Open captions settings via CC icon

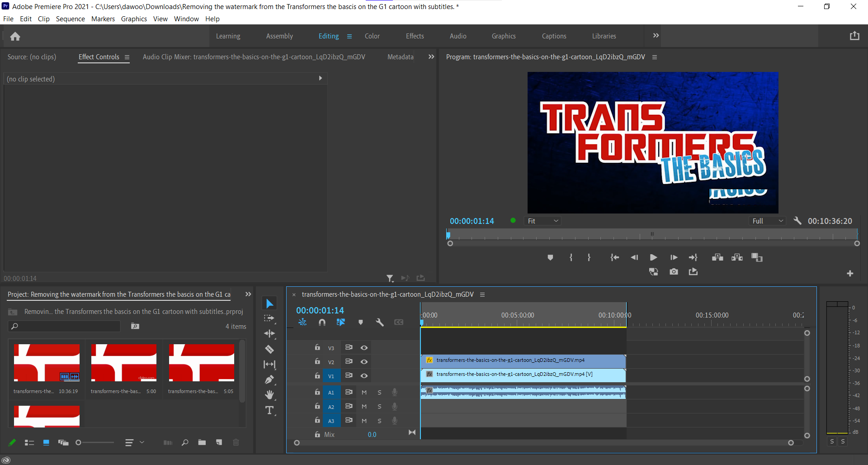tap(399, 322)
